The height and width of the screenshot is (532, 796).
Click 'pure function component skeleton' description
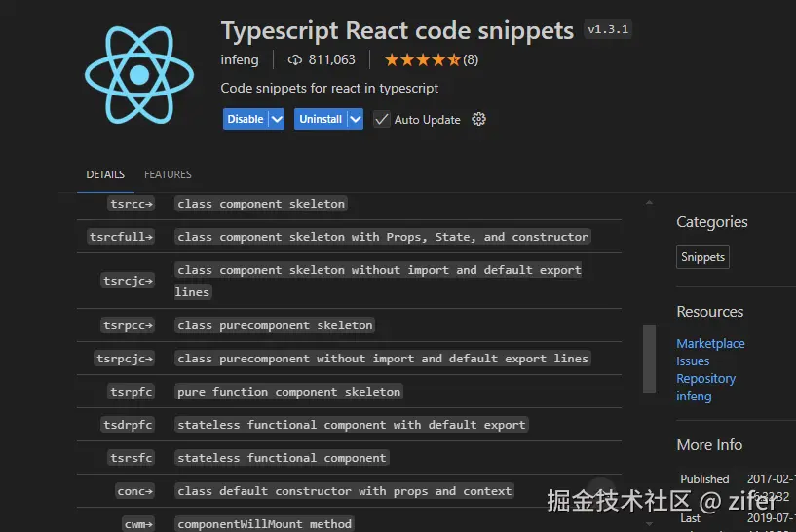[x=288, y=392]
